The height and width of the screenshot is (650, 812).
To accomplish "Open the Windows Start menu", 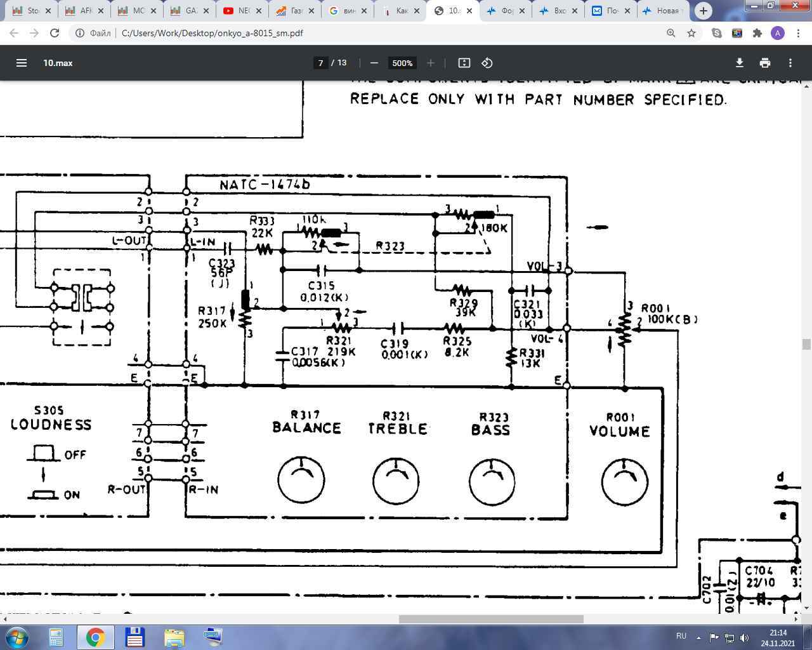I will (x=17, y=637).
